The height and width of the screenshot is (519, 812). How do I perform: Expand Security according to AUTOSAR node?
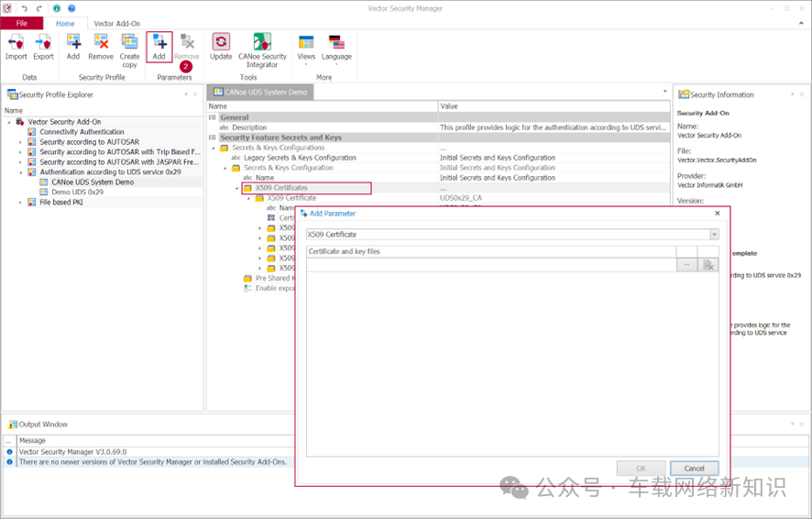[x=21, y=142]
